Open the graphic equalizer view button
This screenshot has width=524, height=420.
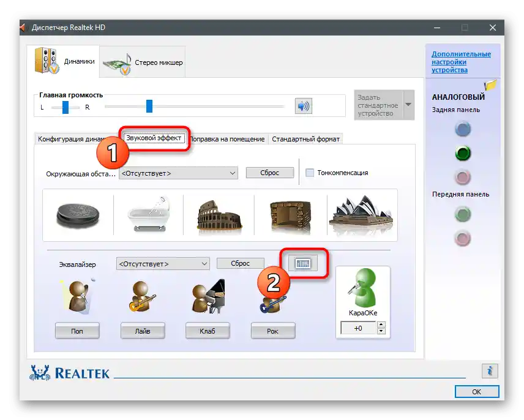pos(303,263)
